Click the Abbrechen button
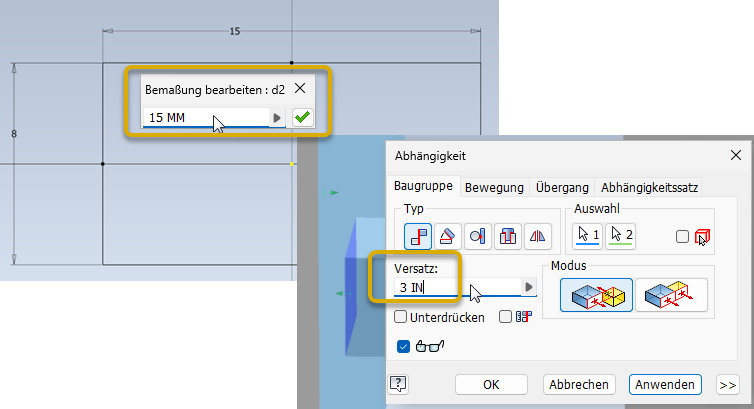Image resolution: width=754 pixels, height=409 pixels. (x=579, y=384)
